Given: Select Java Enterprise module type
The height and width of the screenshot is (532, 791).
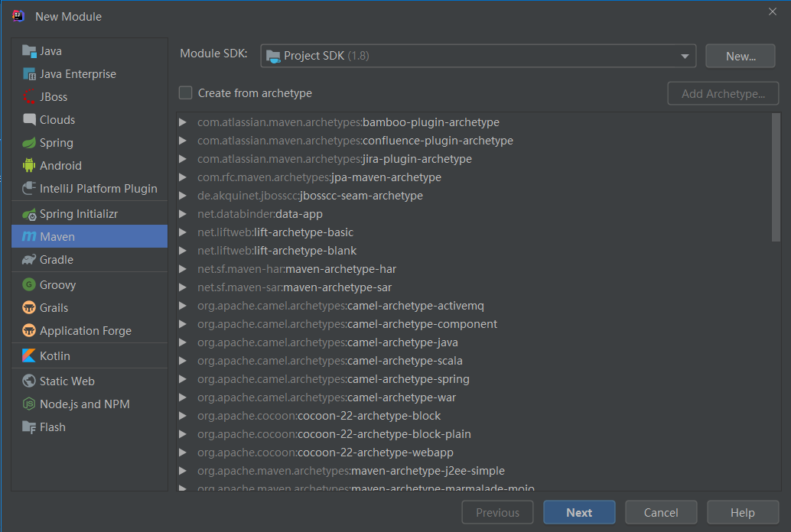Looking at the screenshot, I should [90, 74].
